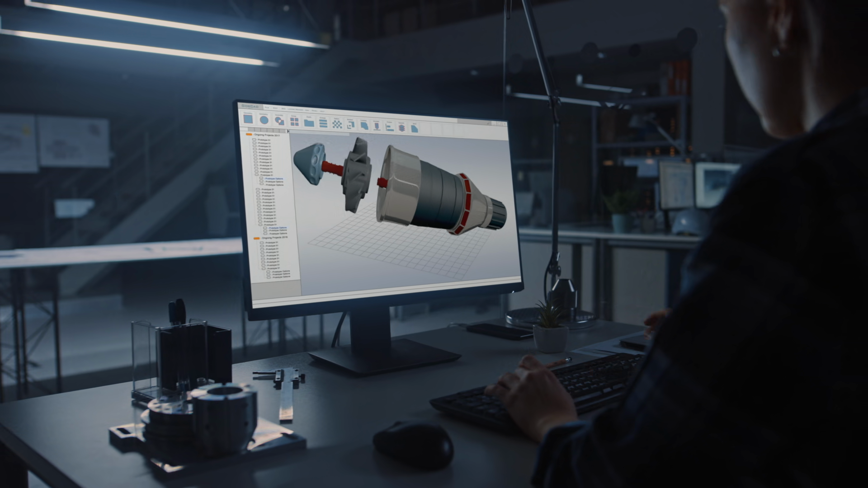Select the downward pointed marker tool icon
Image resolution: width=868 pixels, height=488 pixels.
[377, 127]
